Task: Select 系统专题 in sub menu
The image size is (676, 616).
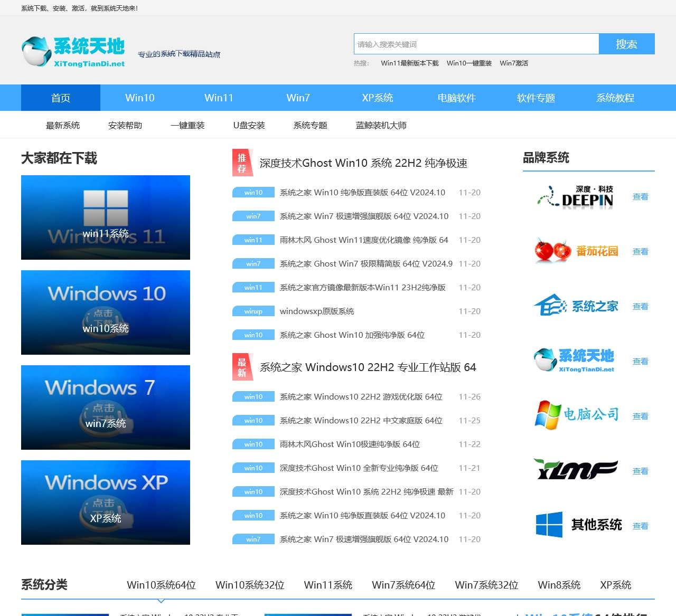Action: (x=311, y=125)
